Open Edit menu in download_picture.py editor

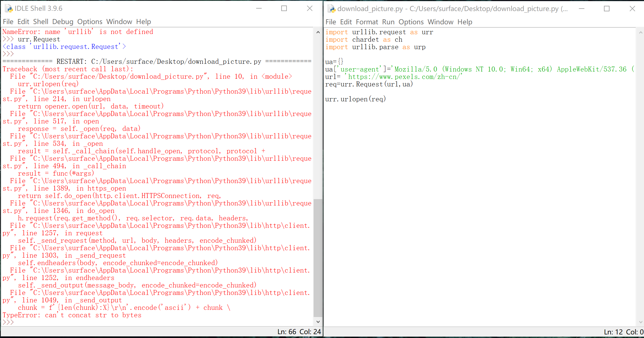tap(346, 22)
